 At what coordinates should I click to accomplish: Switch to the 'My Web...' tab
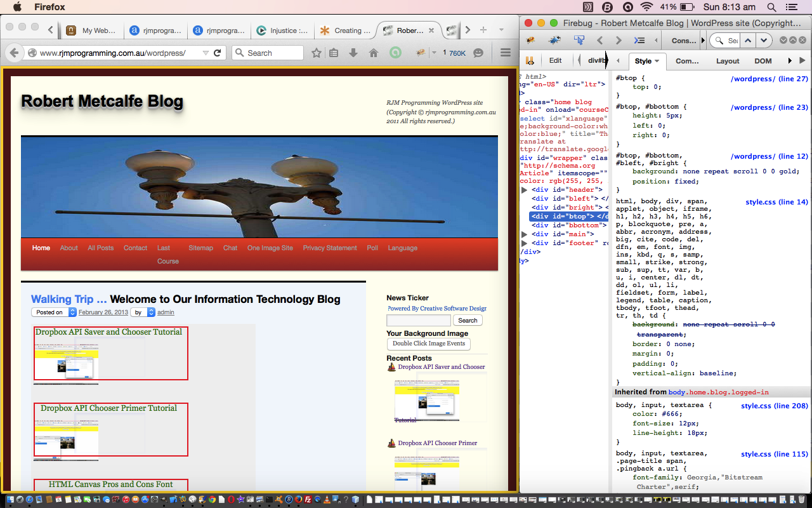[x=91, y=30]
